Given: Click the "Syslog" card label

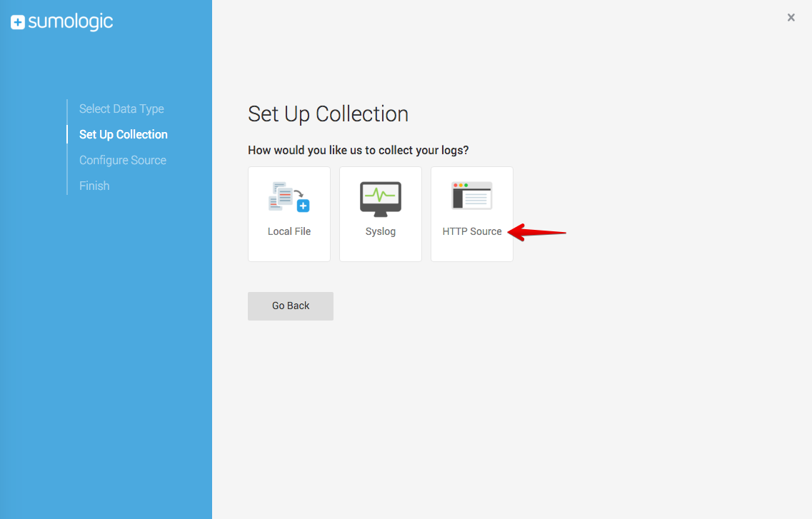Looking at the screenshot, I should (380, 231).
